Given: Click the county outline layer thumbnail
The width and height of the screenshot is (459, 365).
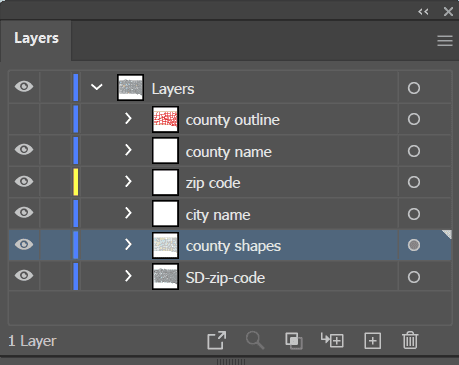Looking at the screenshot, I should point(165,119).
